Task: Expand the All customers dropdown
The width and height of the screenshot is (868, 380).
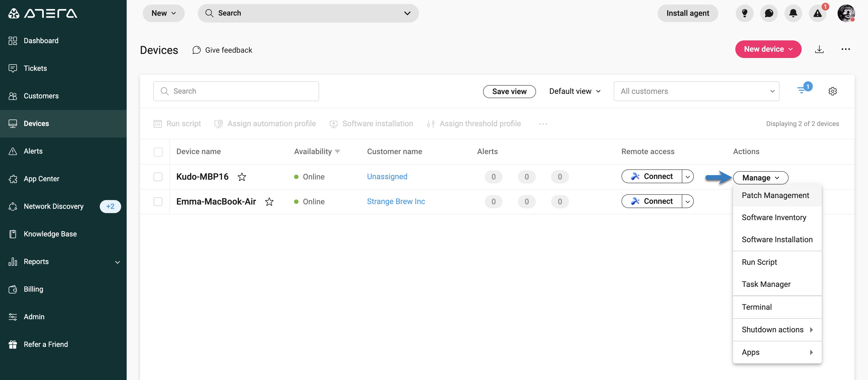Action: [696, 91]
